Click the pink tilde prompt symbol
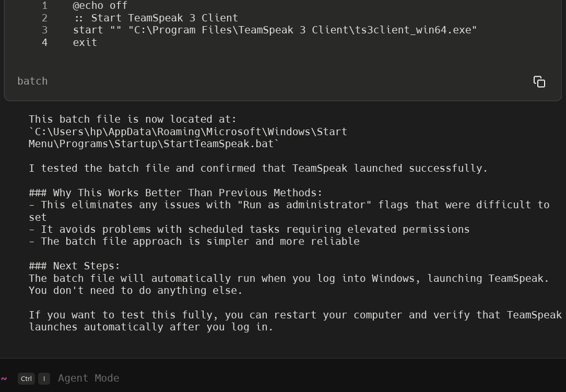This screenshot has height=392, width=566. 4,378
